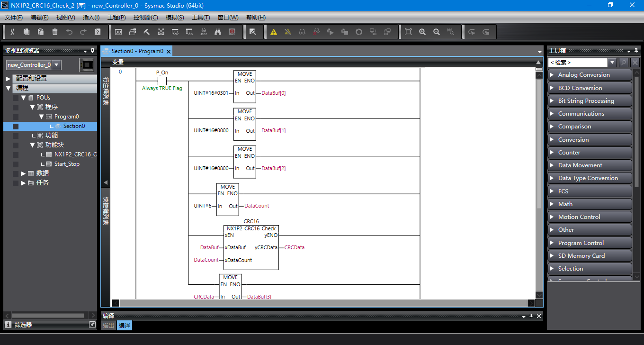This screenshot has width=644, height=345.
Task: Open the new_Controller_0 dropdown
Action: coord(56,65)
